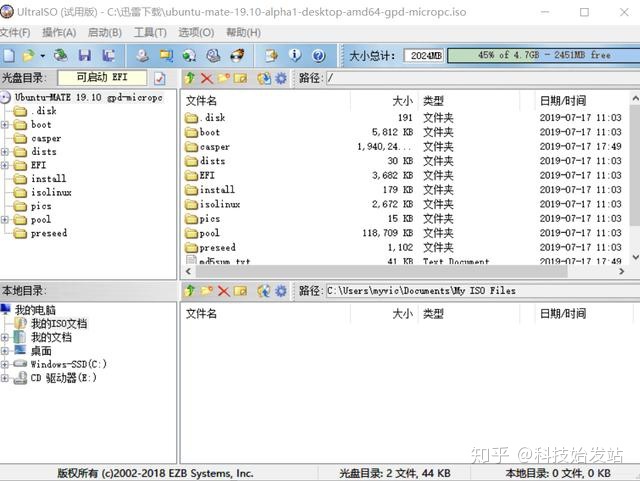Viewport: 640px width, 481px height.
Task: Open the 帮助(H) menu
Action: coord(244,32)
